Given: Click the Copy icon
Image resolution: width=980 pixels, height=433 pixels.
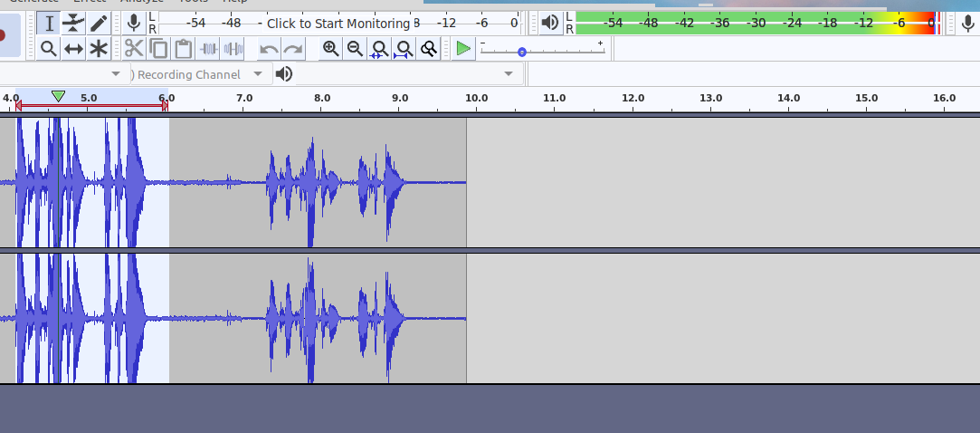Looking at the screenshot, I should click(x=158, y=48).
